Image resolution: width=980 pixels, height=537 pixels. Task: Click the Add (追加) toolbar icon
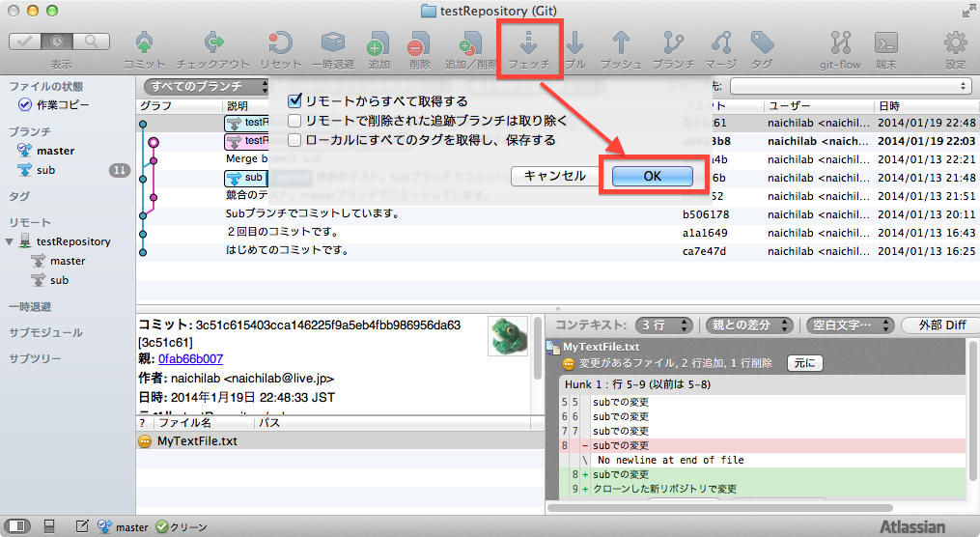378,43
